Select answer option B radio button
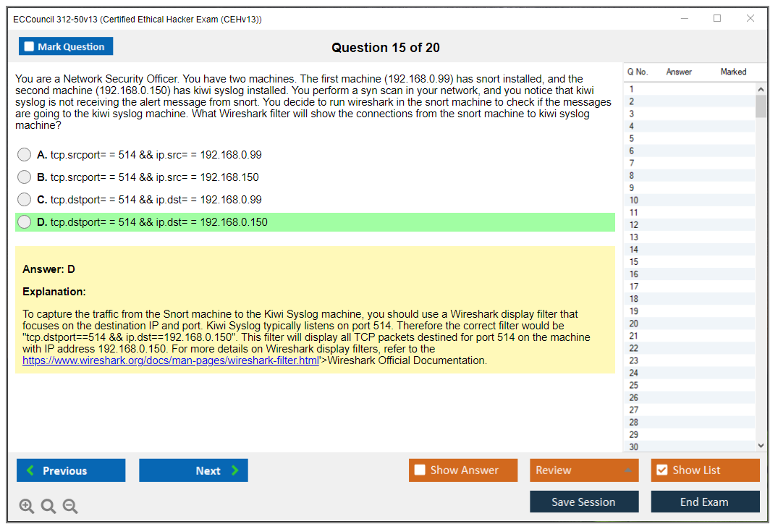The image size is (778, 532). tap(24, 177)
